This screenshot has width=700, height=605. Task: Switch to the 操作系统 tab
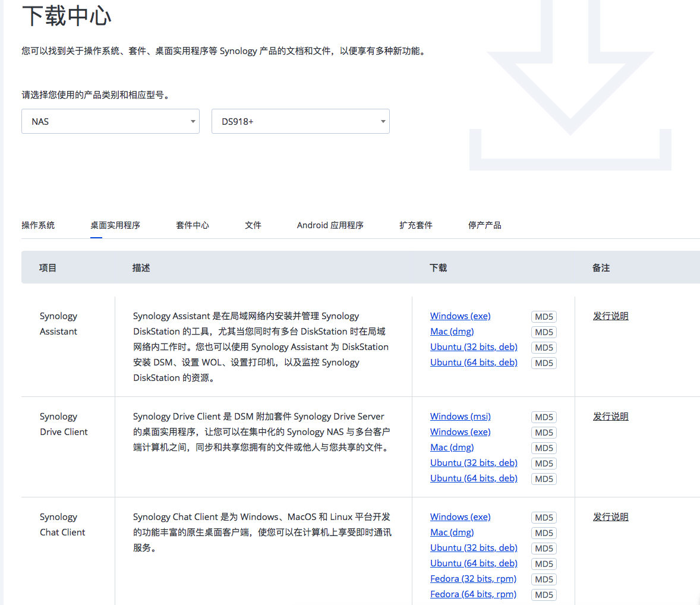pos(38,225)
